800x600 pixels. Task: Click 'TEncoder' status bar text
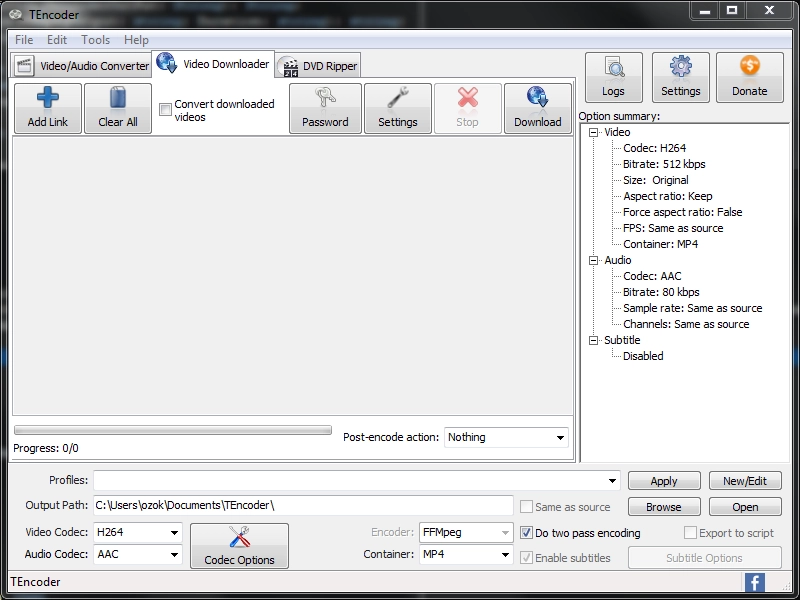tap(35, 582)
